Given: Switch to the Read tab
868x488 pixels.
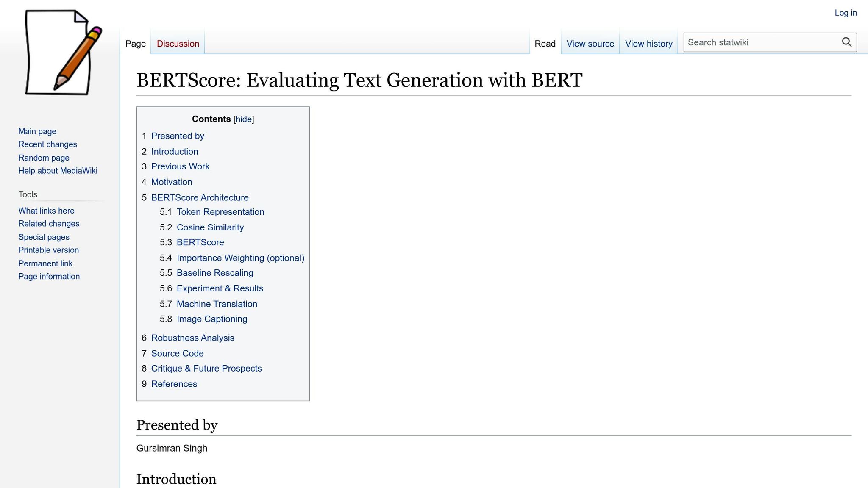Looking at the screenshot, I should (545, 44).
